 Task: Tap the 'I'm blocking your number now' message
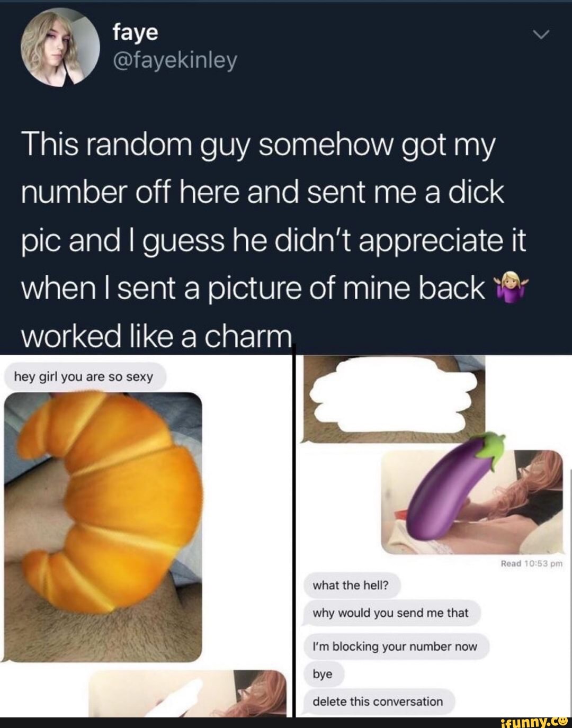395,646
